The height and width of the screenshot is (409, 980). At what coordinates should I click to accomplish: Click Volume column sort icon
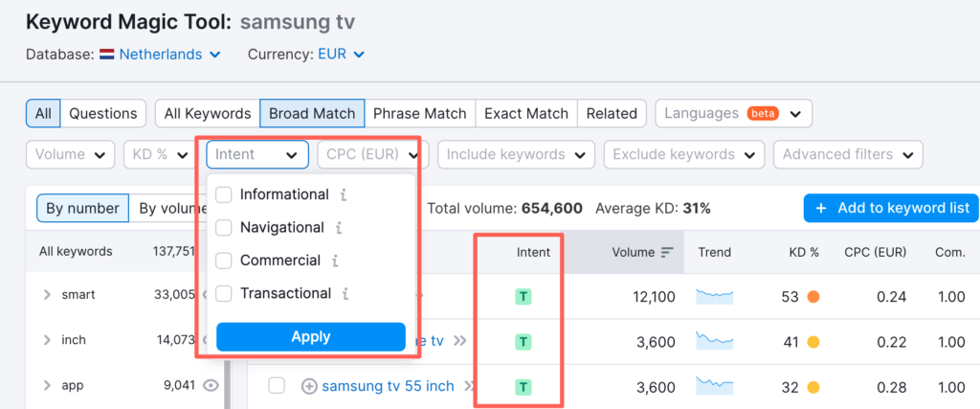[x=667, y=252]
